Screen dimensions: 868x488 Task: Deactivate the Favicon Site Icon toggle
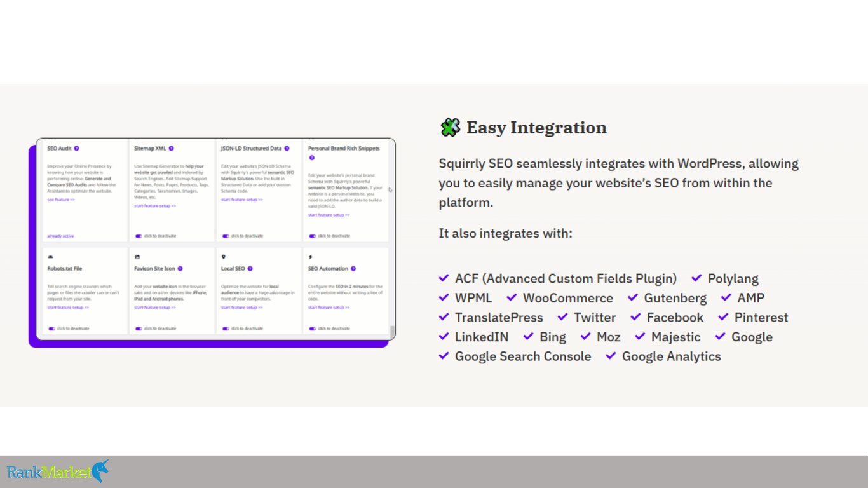[x=138, y=329]
